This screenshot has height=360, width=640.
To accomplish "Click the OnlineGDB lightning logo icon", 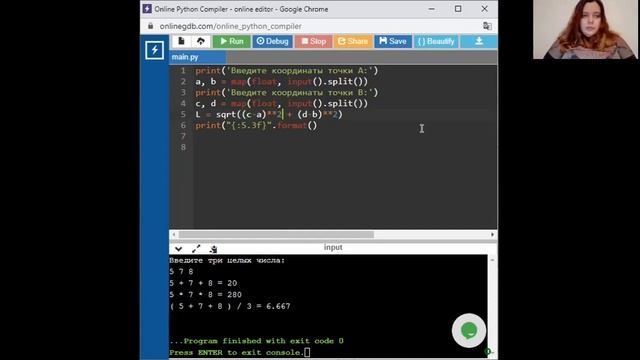I will (154, 50).
